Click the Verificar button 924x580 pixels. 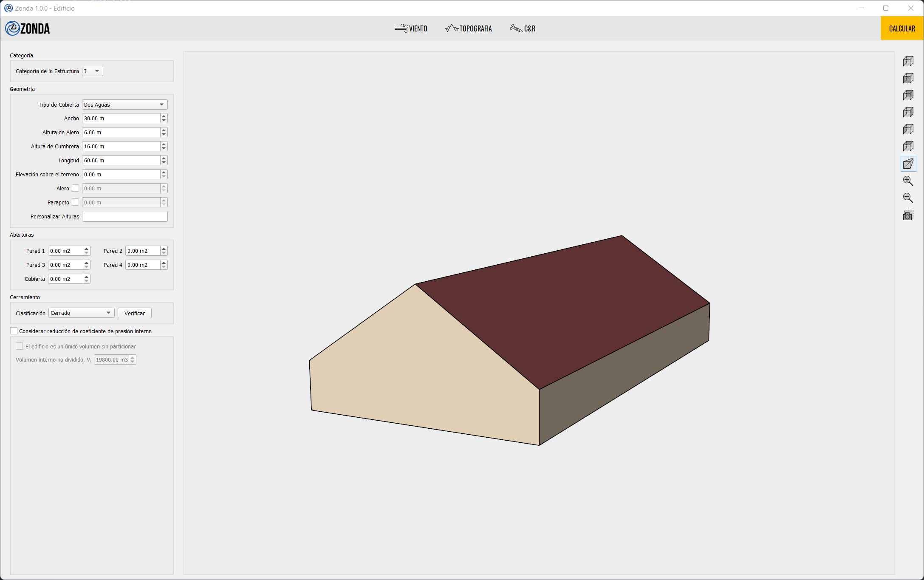[134, 313]
